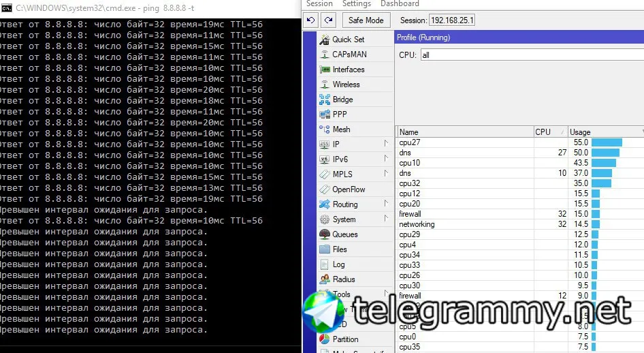The width and height of the screenshot is (644, 353).
Task: Click the 35.0 usage bar for cpu32
Action: click(601, 183)
